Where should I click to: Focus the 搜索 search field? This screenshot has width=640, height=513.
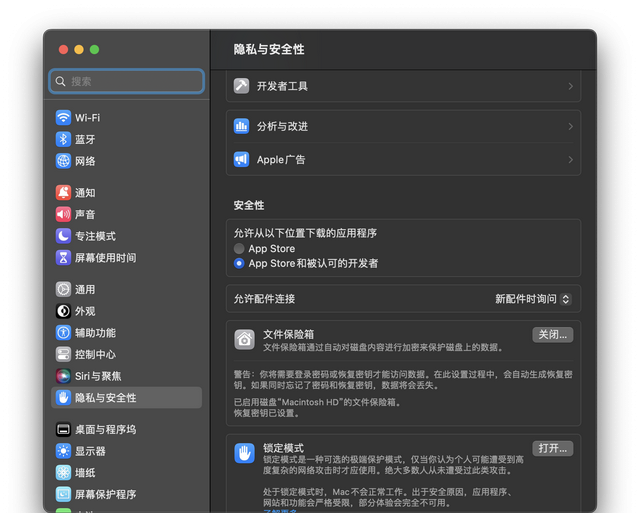click(x=127, y=81)
